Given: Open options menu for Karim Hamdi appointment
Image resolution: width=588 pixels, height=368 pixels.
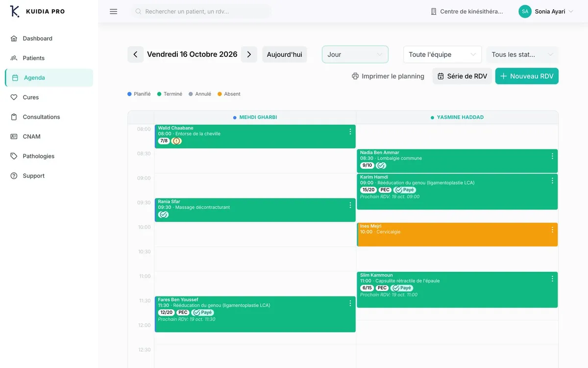Looking at the screenshot, I should click(552, 181).
